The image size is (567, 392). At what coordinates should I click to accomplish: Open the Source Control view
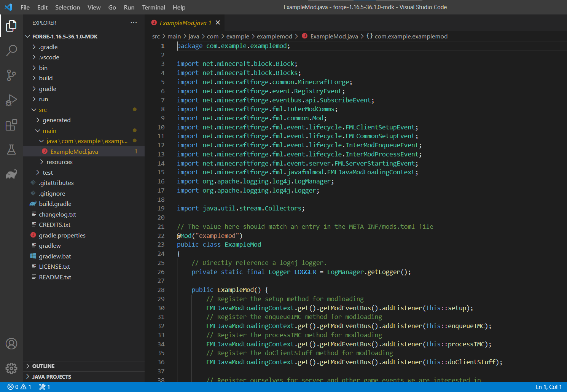(x=11, y=75)
